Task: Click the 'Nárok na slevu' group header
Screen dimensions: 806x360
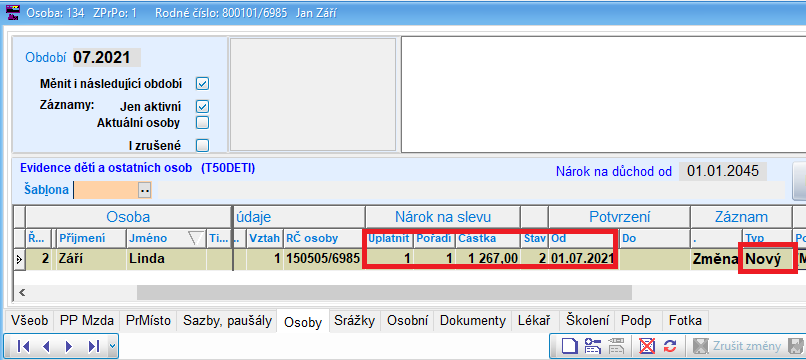Action: pyautogui.click(x=443, y=217)
